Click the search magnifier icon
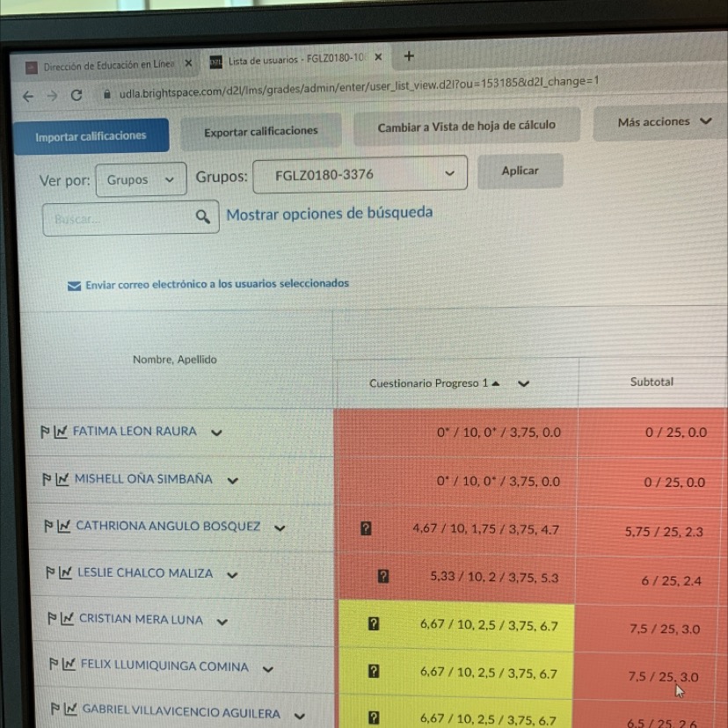The image size is (728, 728). pyautogui.click(x=203, y=216)
